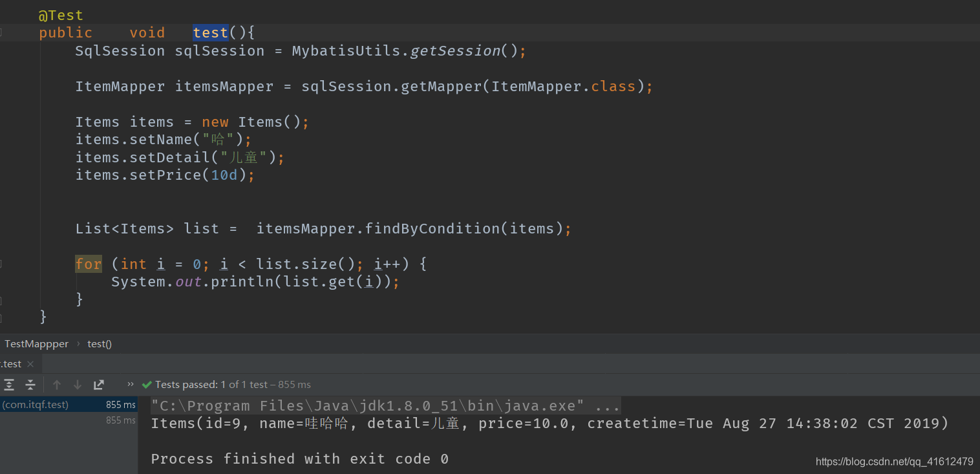The image size is (980, 474).
Task: Collapse the for loop fold marker
Action: coord(2,264)
